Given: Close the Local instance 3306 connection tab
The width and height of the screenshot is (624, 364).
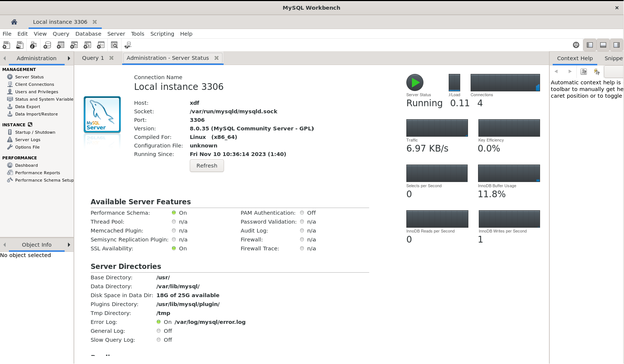Looking at the screenshot, I should pos(95,22).
